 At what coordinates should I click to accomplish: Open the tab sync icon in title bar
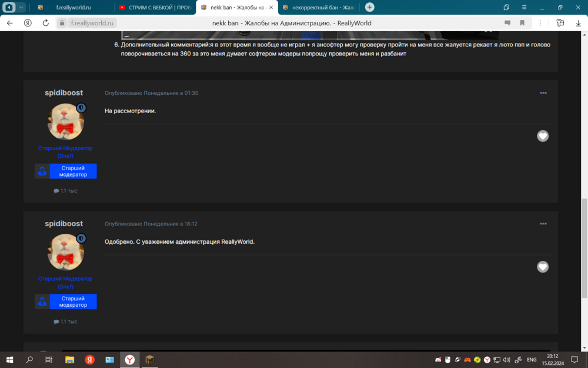click(506, 7)
